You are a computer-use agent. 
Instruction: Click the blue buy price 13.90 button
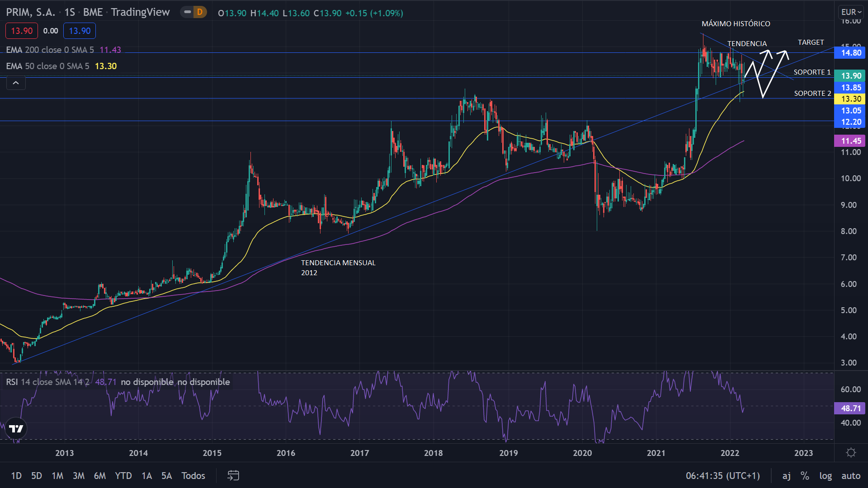80,31
